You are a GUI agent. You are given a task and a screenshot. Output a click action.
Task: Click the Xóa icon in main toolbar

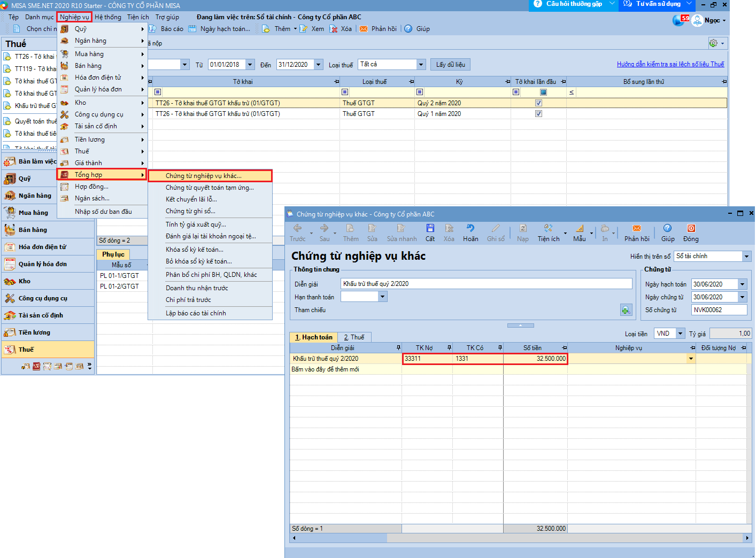pos(334,29)
